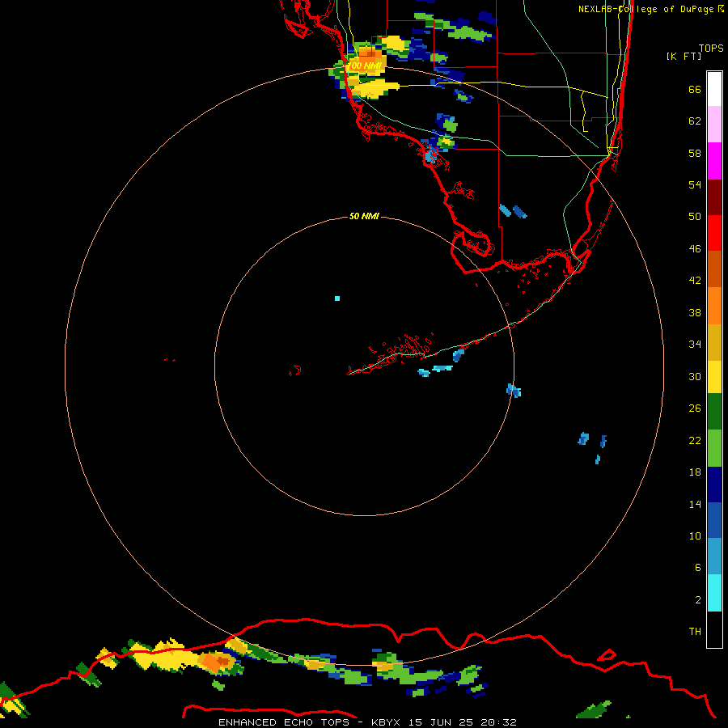Click the dark green legend swatch
The image size is (728, 728).
coord(714,412)
